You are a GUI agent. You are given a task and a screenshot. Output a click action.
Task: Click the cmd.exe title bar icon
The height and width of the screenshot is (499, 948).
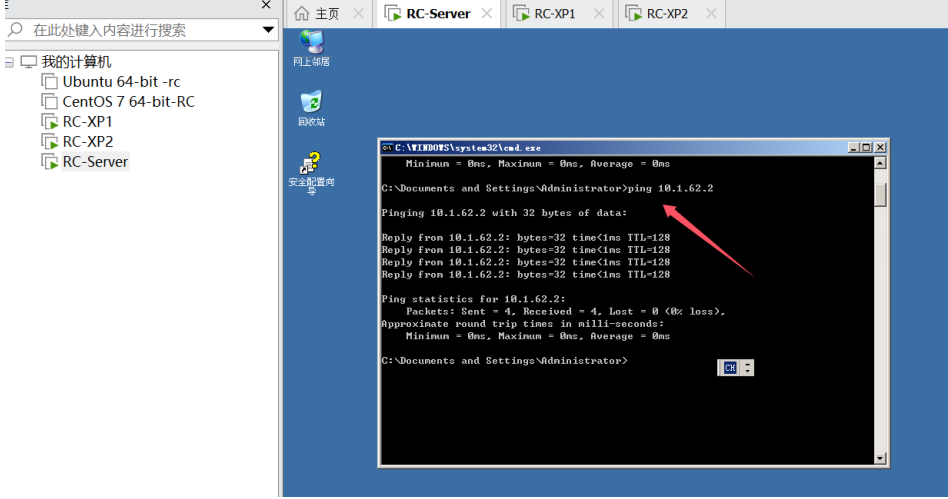(387, 148)
